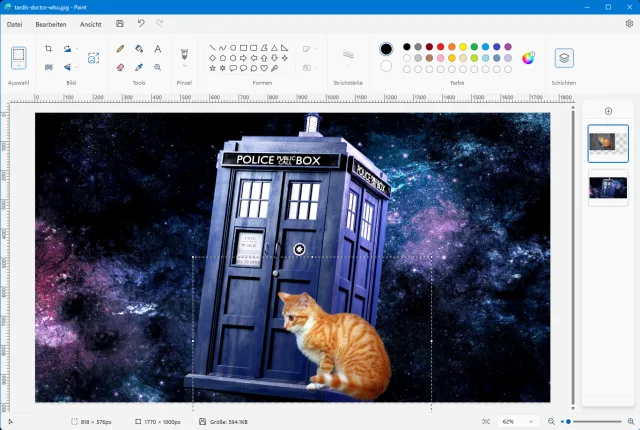Open the Datei menu

pos(15,24)
